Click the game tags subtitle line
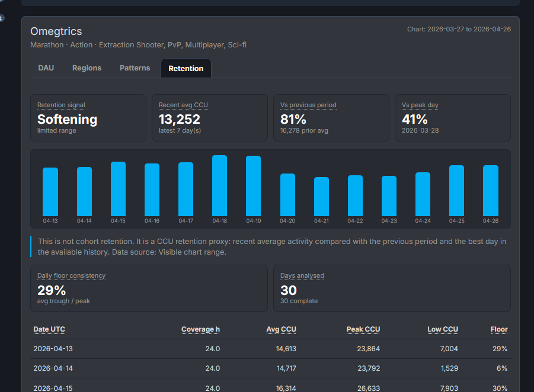The height and width of the screenshot is (392, 534). [138, 45]
